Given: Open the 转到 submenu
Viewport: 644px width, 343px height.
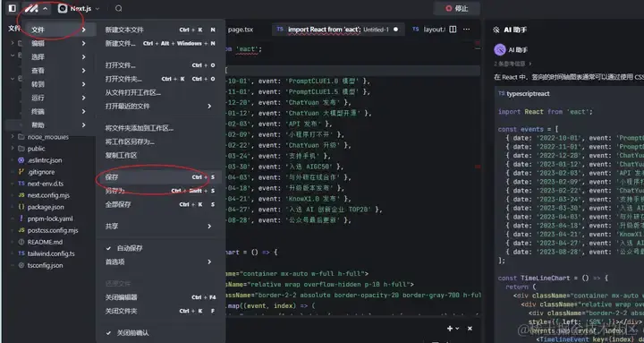Looking at the screenshot, I should point(58,84).
